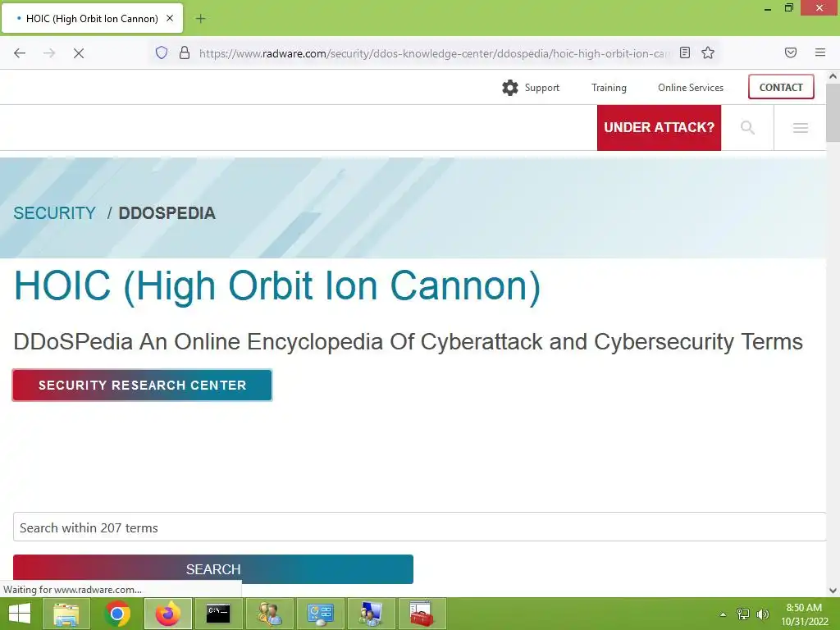Click the CONTACT button
The height and width of the screenshot is (630, 840).
point(781,87)
